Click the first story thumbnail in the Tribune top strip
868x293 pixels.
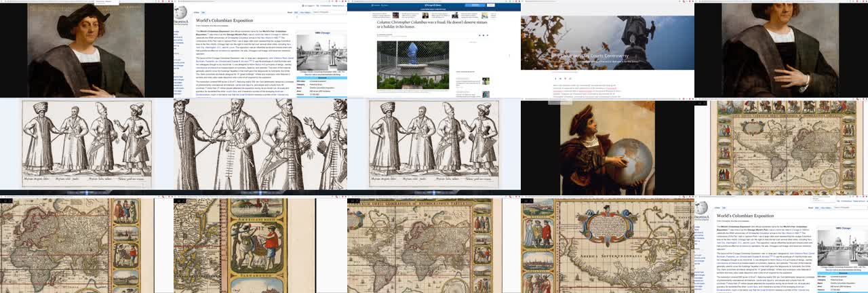tap(395, 15)
